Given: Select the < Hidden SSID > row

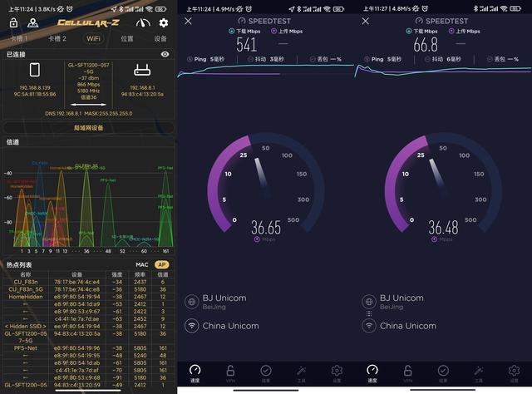Looking at the screenshot, I should [x=88, y=327].
